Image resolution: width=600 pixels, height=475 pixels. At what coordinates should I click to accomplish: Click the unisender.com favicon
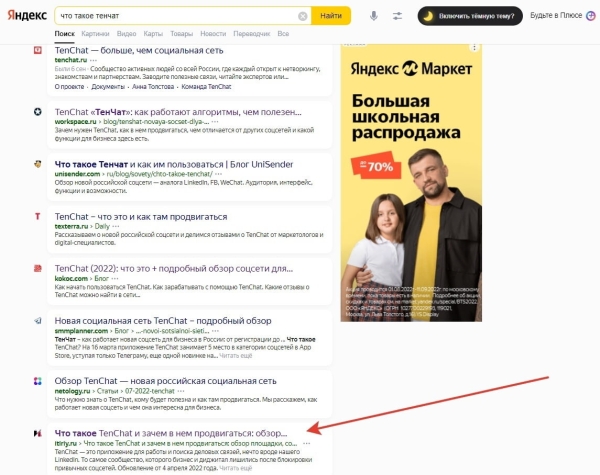pyautogui.click(x=38, y=164)
